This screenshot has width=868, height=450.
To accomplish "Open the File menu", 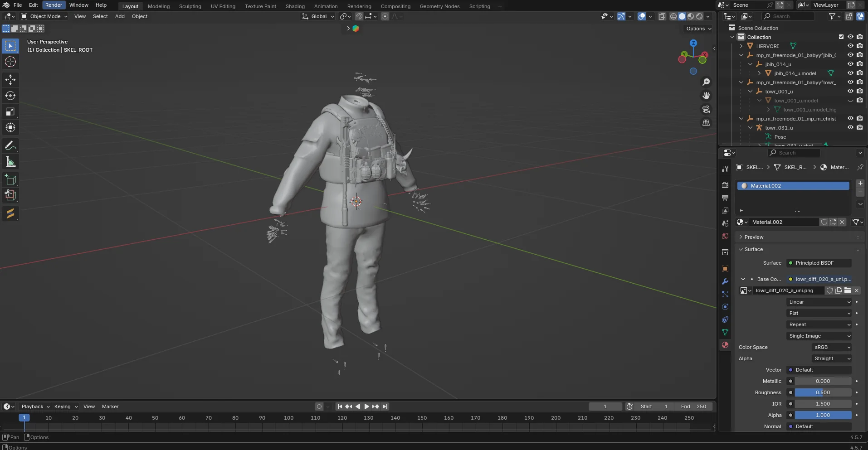I will 18,5.
